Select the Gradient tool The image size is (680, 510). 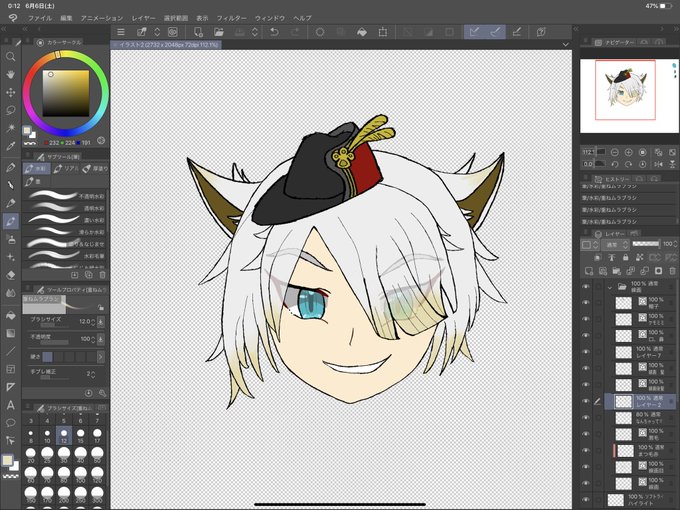coord(10,333)
